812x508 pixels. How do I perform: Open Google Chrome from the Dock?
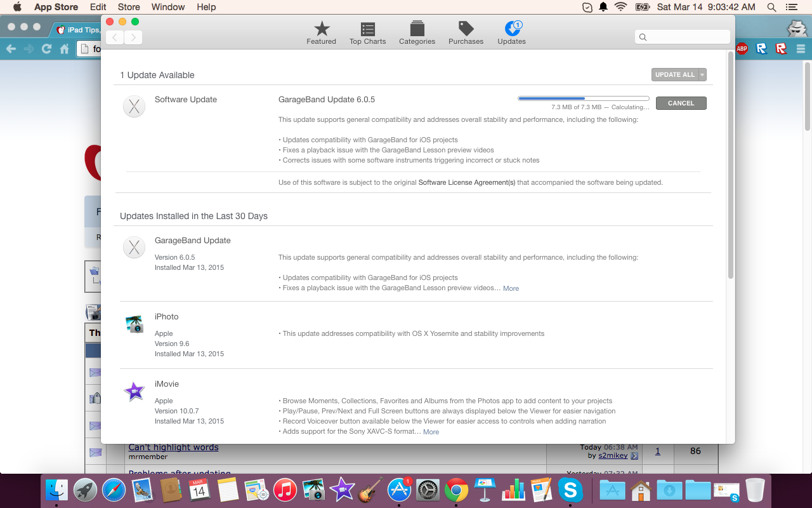pos(456,490)
